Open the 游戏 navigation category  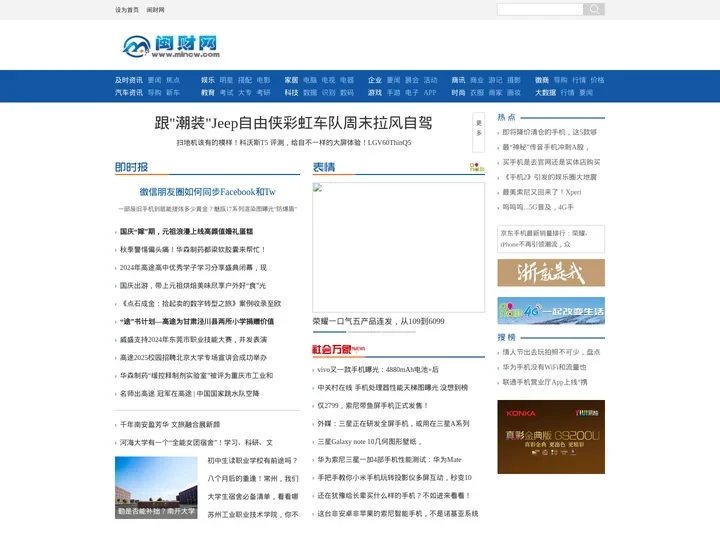tap(375, 92)
